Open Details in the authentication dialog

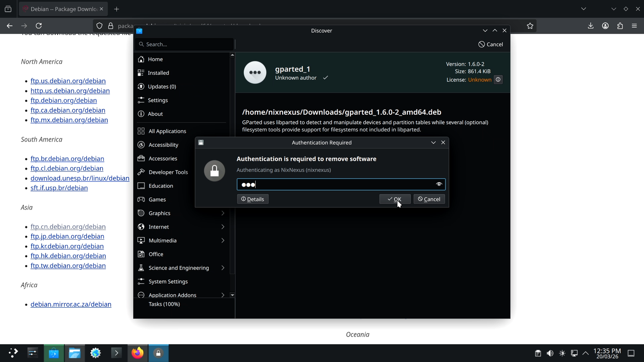coord(253,199)
